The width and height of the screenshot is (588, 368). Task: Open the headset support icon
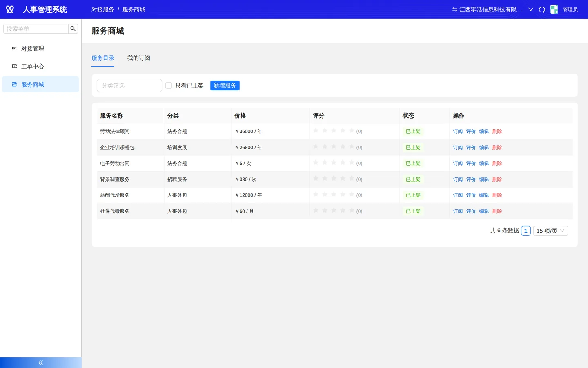[x=542, y=9]
